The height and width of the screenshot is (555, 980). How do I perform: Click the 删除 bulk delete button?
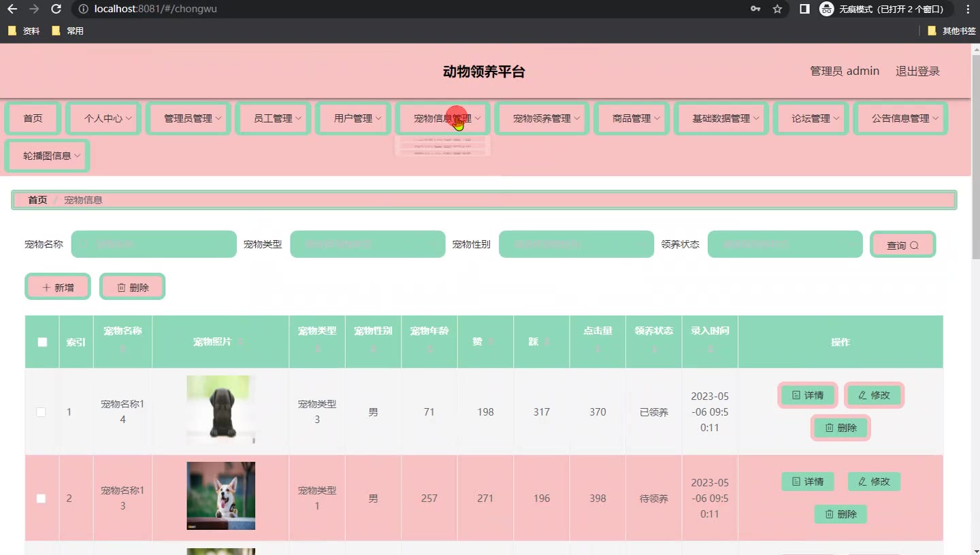click(x=133, y=287)
